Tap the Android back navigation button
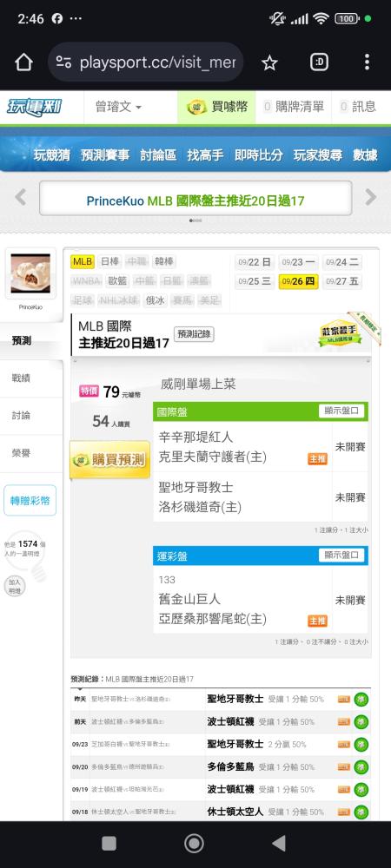This screenshot has height=868, width=391. pos(279,843)
